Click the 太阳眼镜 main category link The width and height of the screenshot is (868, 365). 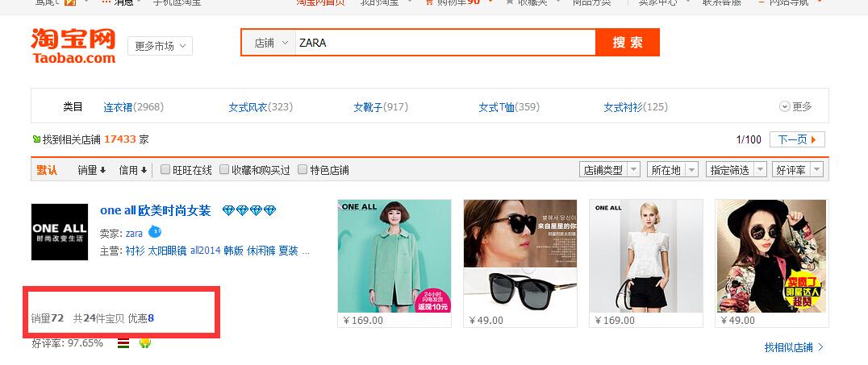(x=167, y=251)
